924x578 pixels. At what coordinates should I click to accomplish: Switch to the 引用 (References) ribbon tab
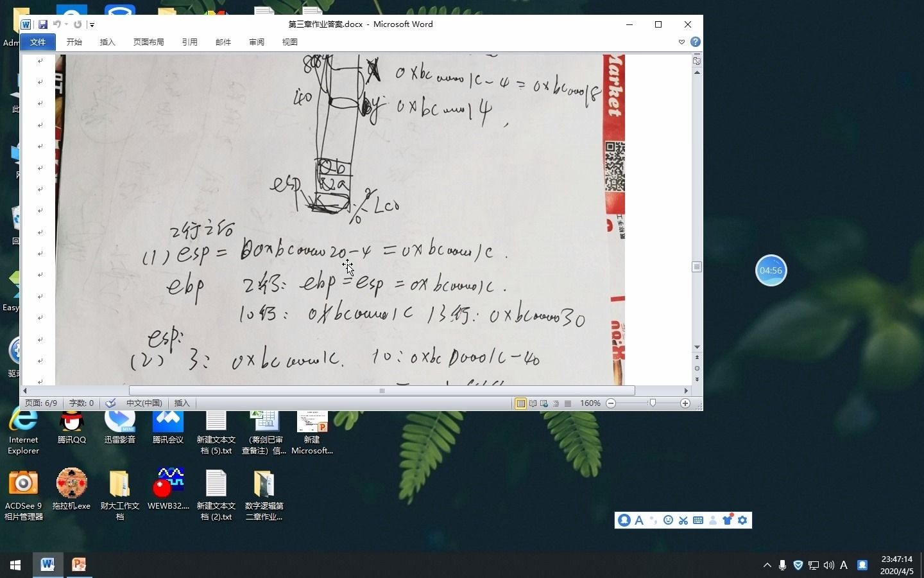[x=190, y=42]
